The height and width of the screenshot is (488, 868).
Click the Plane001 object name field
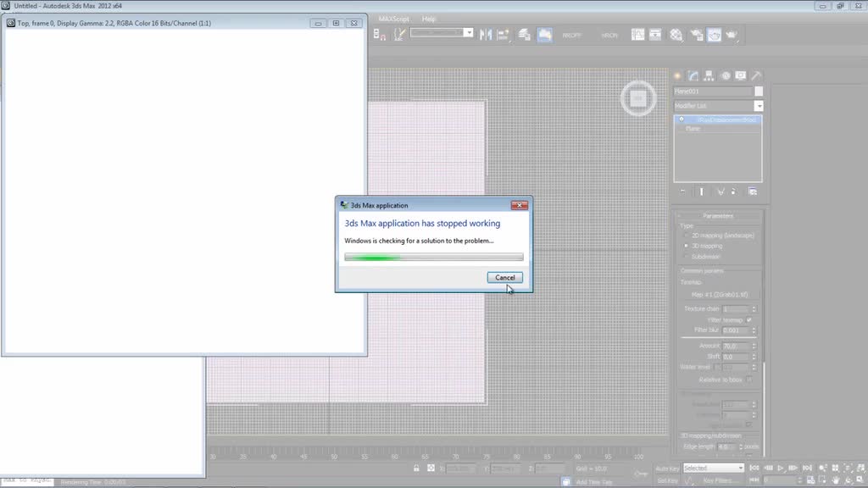coord(712,91)
